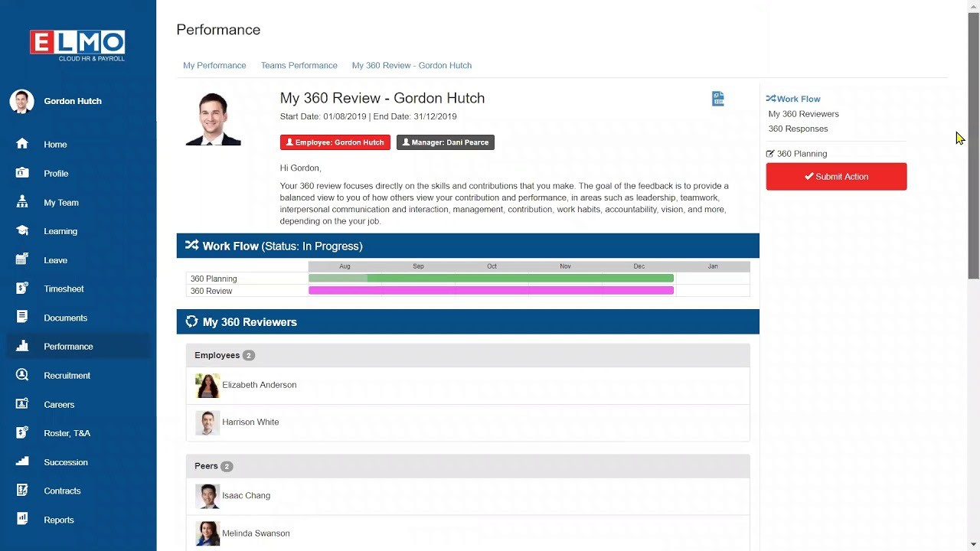This screenshot has width=980, height=551.
Task: Click the Employee: Gordon Hutch toggle badge
Action: point(335,142)
